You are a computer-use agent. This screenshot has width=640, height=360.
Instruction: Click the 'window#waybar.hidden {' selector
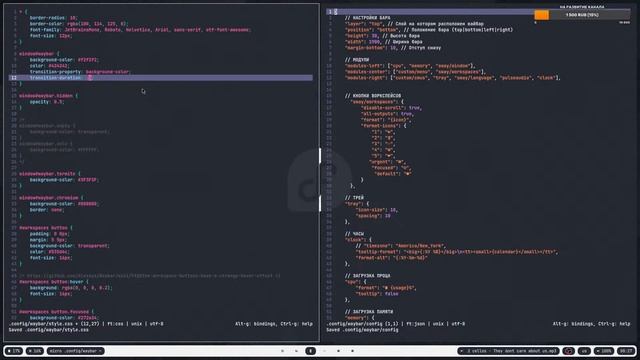pos(48,96)
